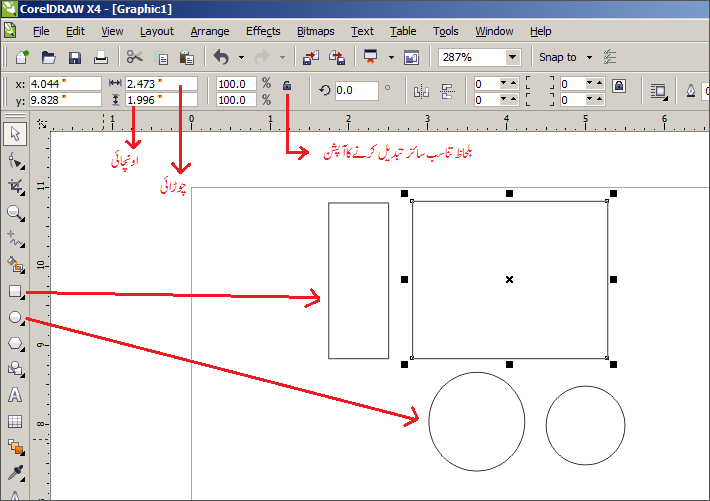Activate the Zoom tool in toolbox

[x=15, y=212]
